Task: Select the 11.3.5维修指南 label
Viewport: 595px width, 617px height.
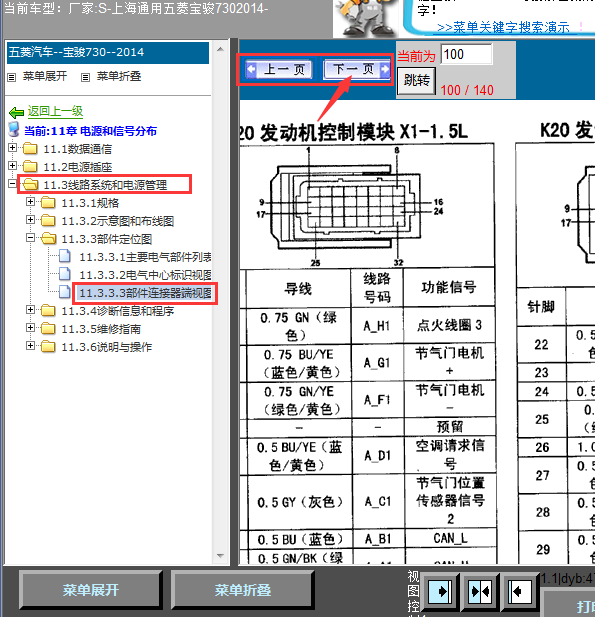Action: point(101,329)
